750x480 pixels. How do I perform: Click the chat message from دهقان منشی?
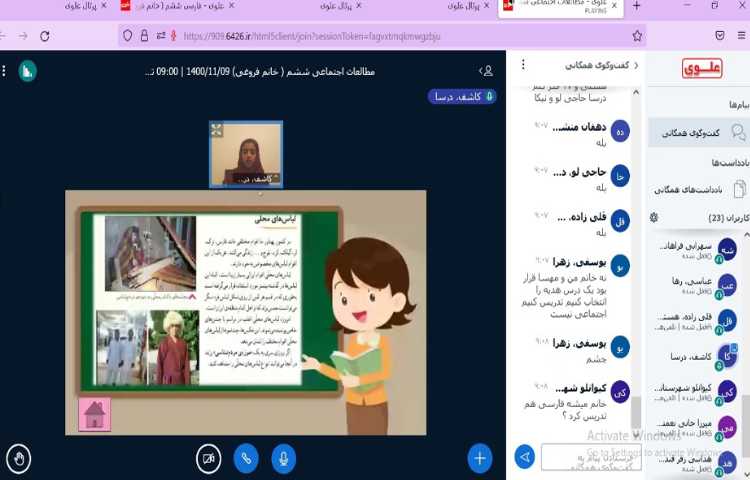point(580,134)
